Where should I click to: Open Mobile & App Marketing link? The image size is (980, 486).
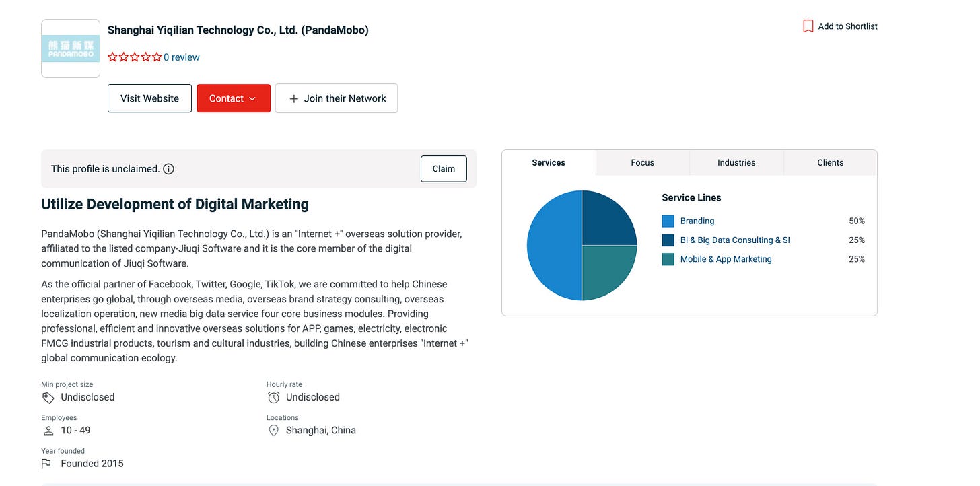click(726, 259)
